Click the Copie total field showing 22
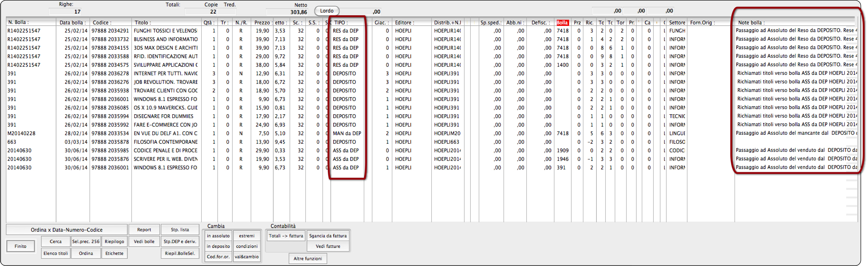The height and width of the screenshot is (266, 868). pyautogui.click(x=201, y=12)
